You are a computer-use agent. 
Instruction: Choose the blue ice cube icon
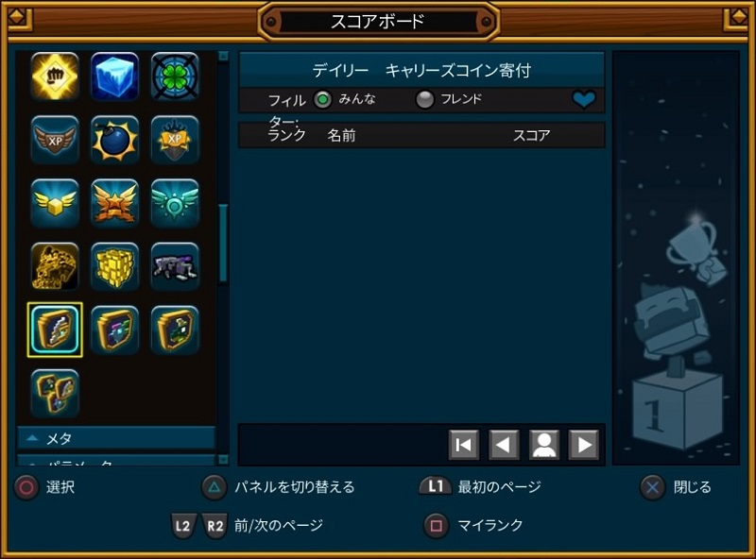pos(114,76)
